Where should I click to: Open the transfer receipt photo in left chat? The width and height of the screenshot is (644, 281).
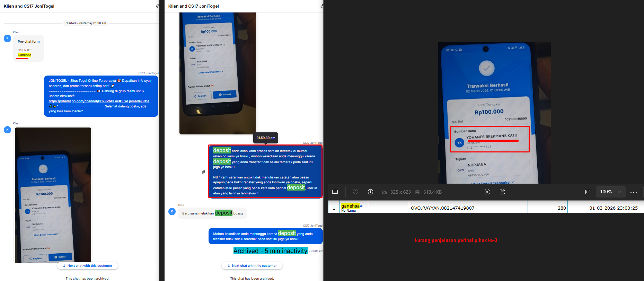(53, 195)
